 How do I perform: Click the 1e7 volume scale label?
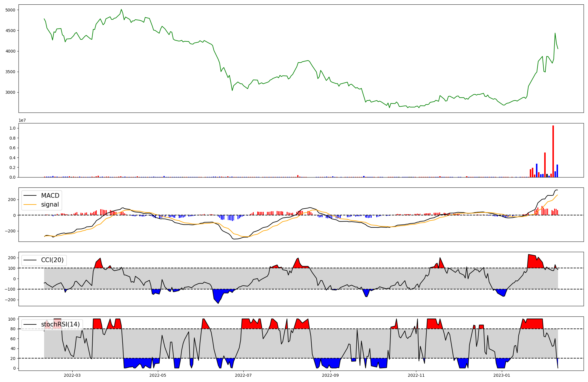(x=22, y=120)
